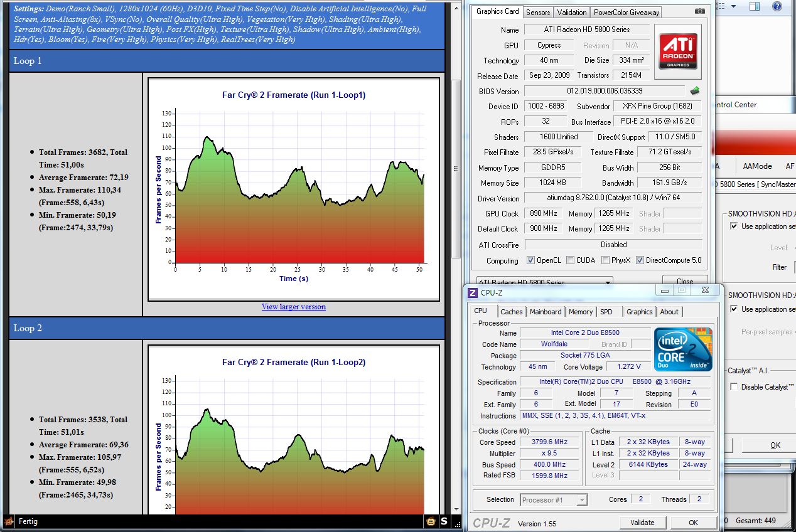Uncheck Use application settings above Level

click(733, 226)
